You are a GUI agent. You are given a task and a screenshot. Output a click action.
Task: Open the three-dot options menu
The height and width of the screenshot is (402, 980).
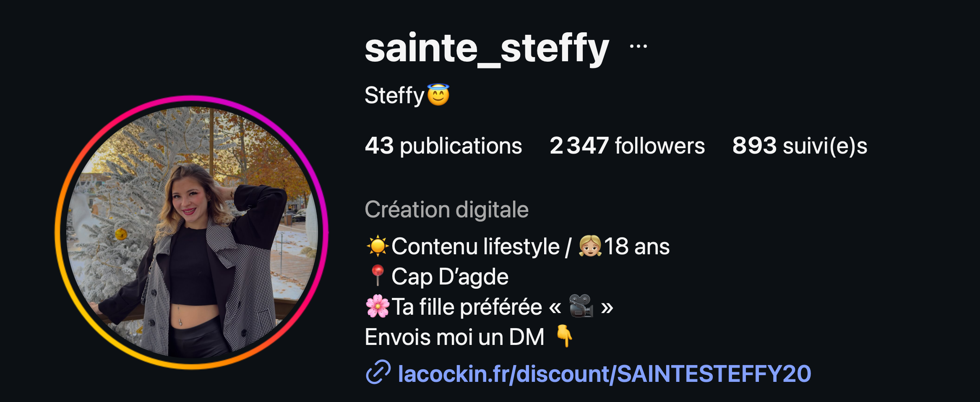638,46
